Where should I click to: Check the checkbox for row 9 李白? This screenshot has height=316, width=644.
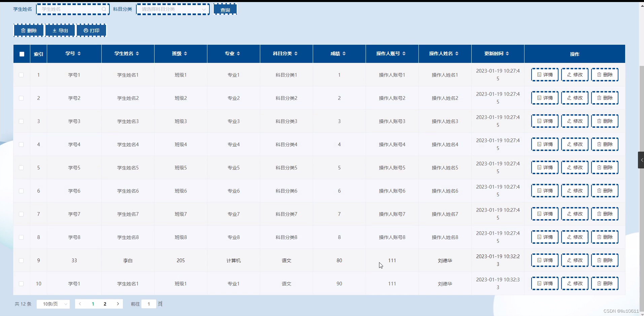21,261
